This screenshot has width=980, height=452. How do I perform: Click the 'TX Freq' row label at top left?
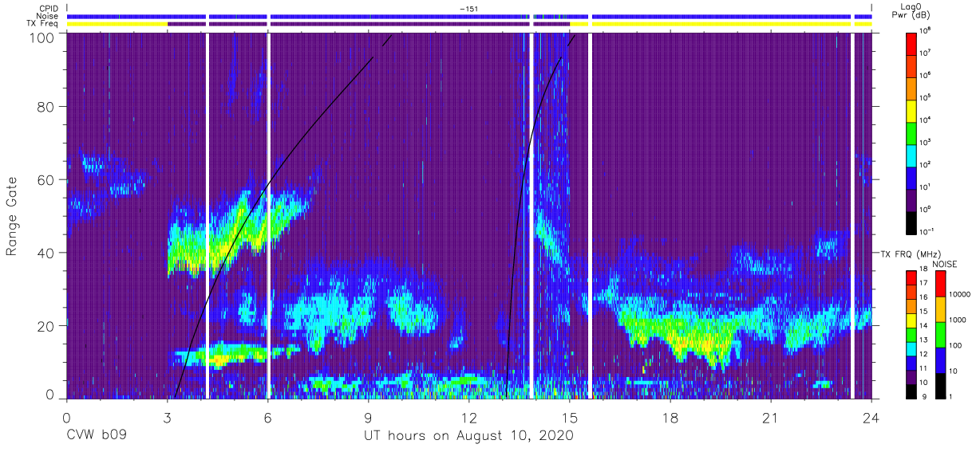[x=41, y=24]
